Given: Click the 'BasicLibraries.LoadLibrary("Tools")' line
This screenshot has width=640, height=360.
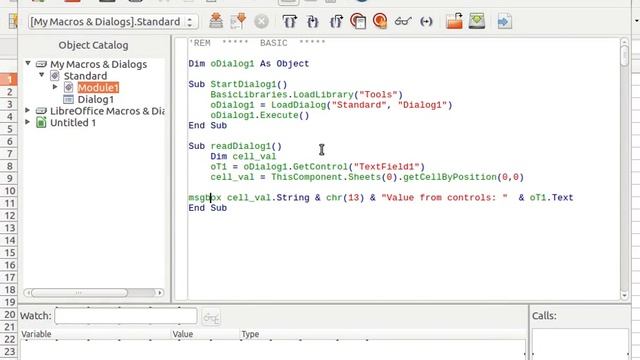Looking at the screenshot, I should tap(307, 95).
